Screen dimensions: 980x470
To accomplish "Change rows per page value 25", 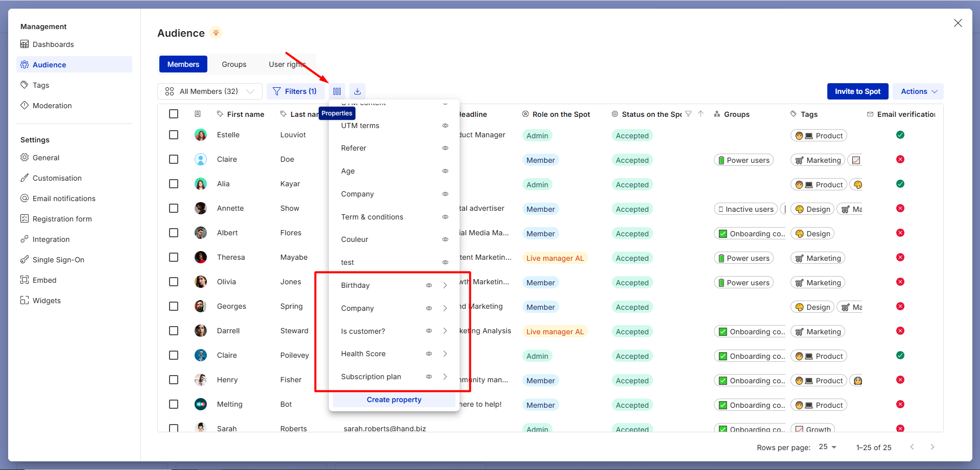I will coord(827,447).
